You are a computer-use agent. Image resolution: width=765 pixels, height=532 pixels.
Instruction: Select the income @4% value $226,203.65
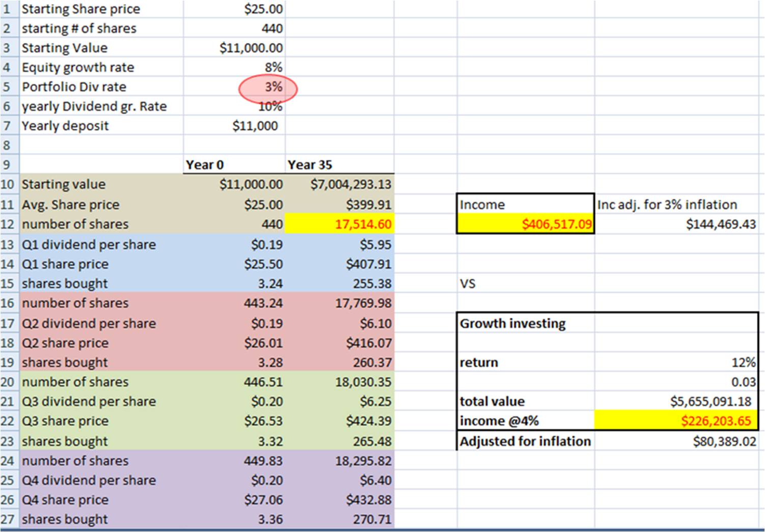click(676, 421)
